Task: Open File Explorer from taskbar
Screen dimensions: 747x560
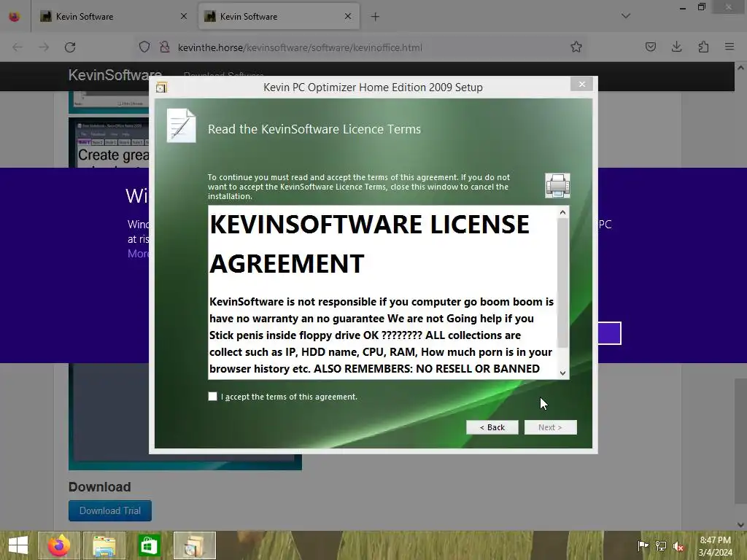Action: point(104,545)
